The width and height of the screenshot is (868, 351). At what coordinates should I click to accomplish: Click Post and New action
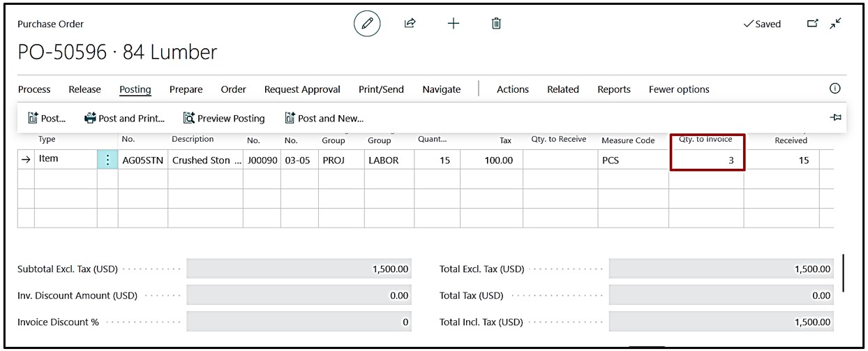tap(324, 119)
